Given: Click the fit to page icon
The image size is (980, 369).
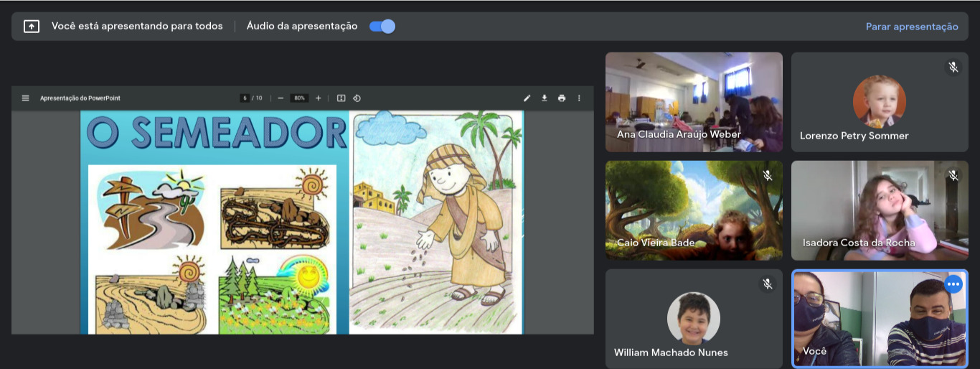Looking at the screenshot, I should pos(341,98).
